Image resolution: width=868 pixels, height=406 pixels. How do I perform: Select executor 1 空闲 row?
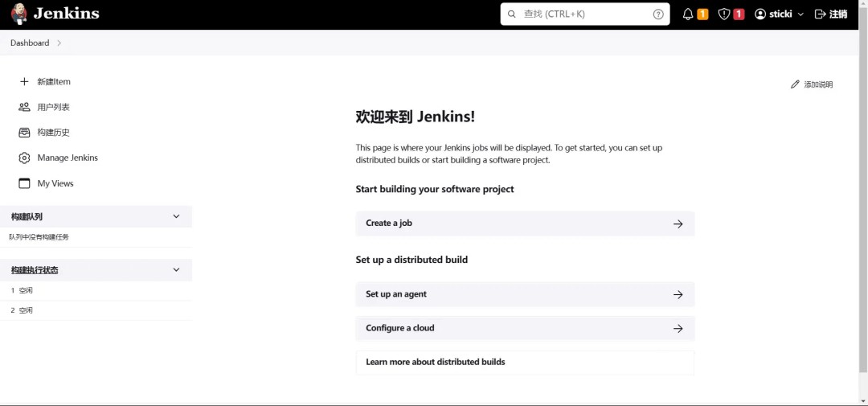pos(96,290)
